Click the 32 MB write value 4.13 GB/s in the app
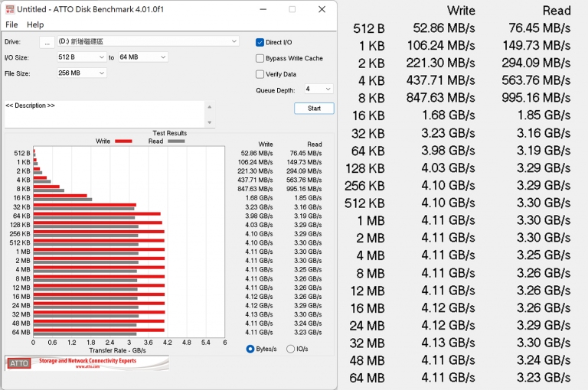The image size is (588, 390). click(x=259, y=314)
